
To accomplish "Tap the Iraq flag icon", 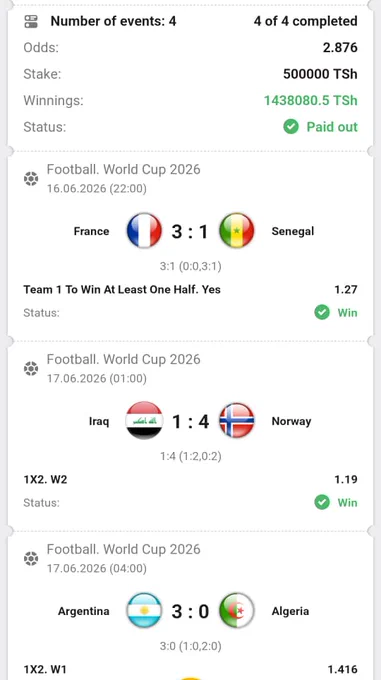I will [x=144, y=421].
